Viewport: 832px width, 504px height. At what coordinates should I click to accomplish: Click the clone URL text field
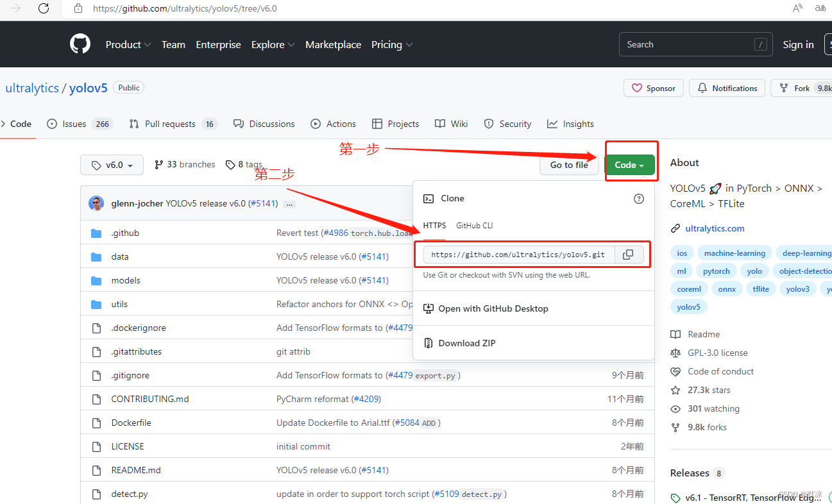[519, 255]
